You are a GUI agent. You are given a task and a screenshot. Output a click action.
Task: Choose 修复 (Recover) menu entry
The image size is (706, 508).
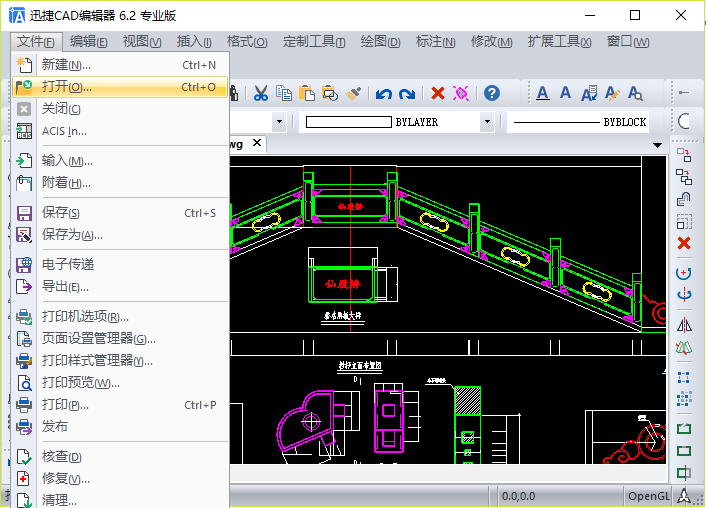(x=121, y=478)
